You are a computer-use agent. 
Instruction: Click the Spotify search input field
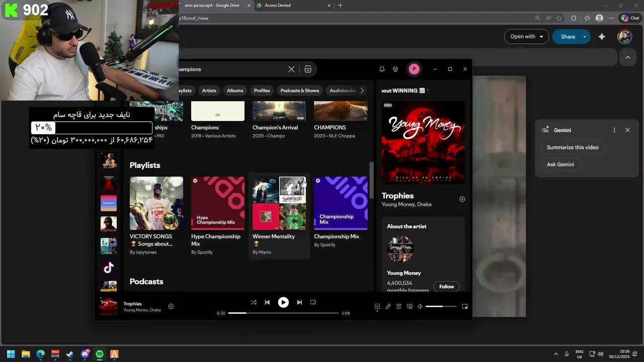[x=231, y=69]
